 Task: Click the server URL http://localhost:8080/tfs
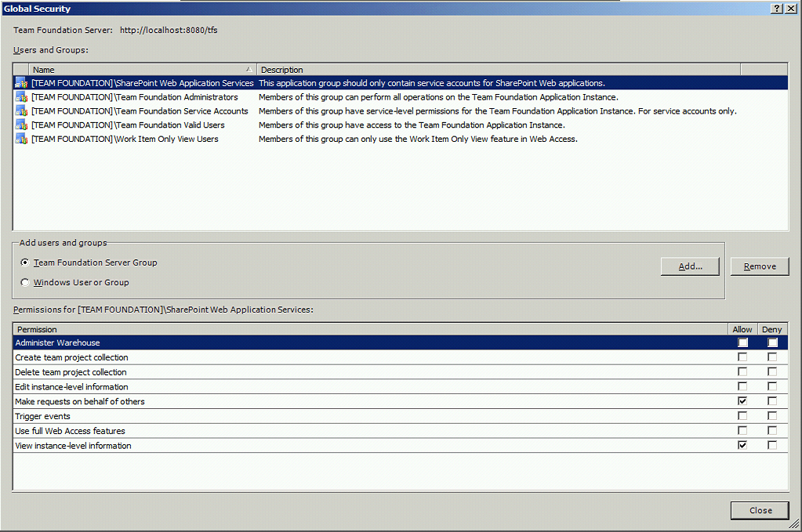(169, 30)
